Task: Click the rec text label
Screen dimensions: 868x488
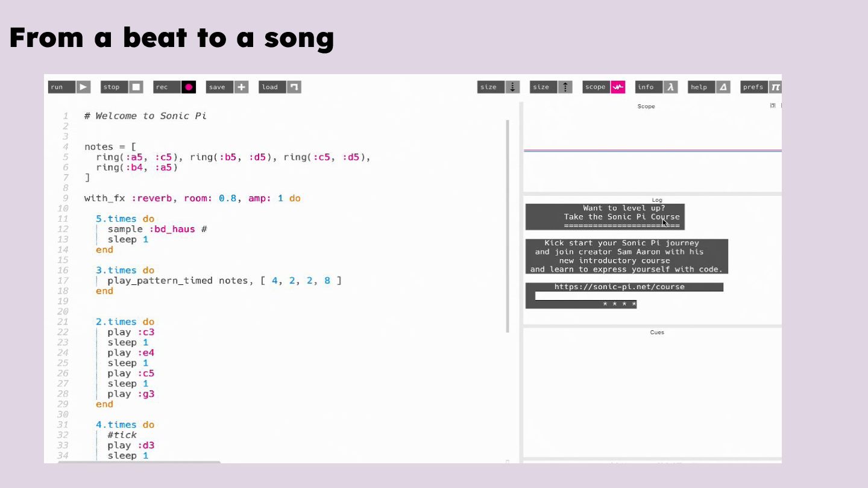Action: pos(167,87)
